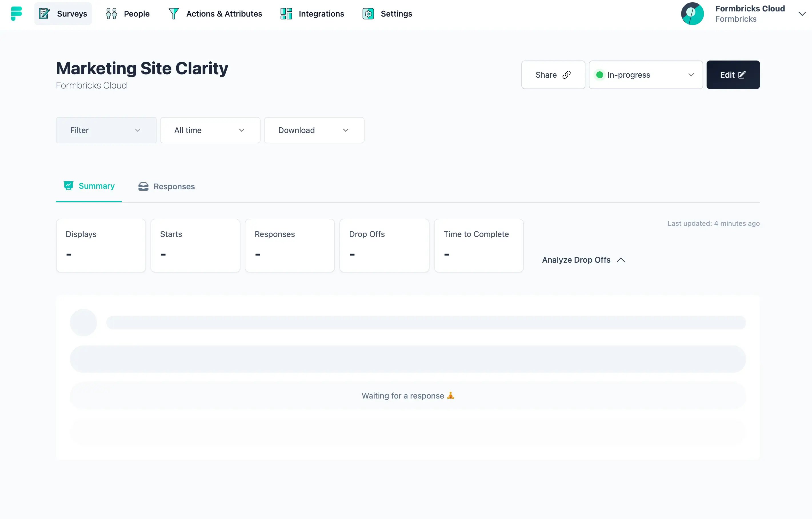Click the Integrations grid icon
Viewport: 812px width, 519px height.
coord(286,13)
